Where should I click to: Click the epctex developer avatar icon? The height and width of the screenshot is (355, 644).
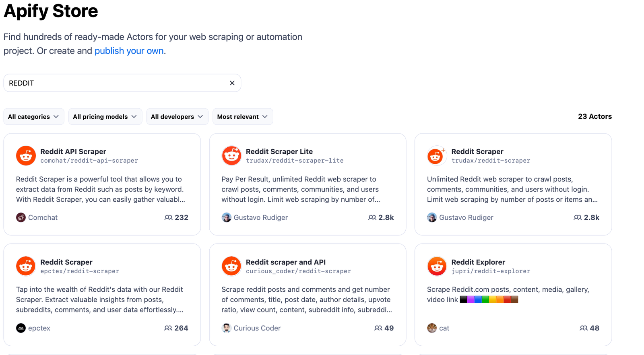(21, 328)
